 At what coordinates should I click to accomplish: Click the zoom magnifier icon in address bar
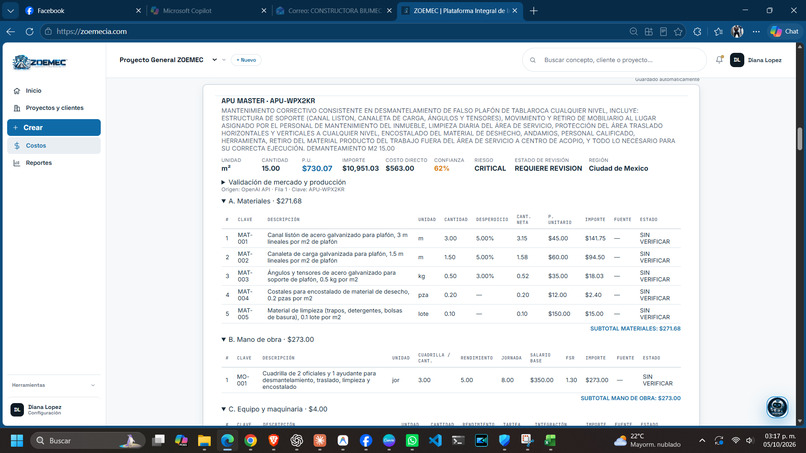point(633,32)
